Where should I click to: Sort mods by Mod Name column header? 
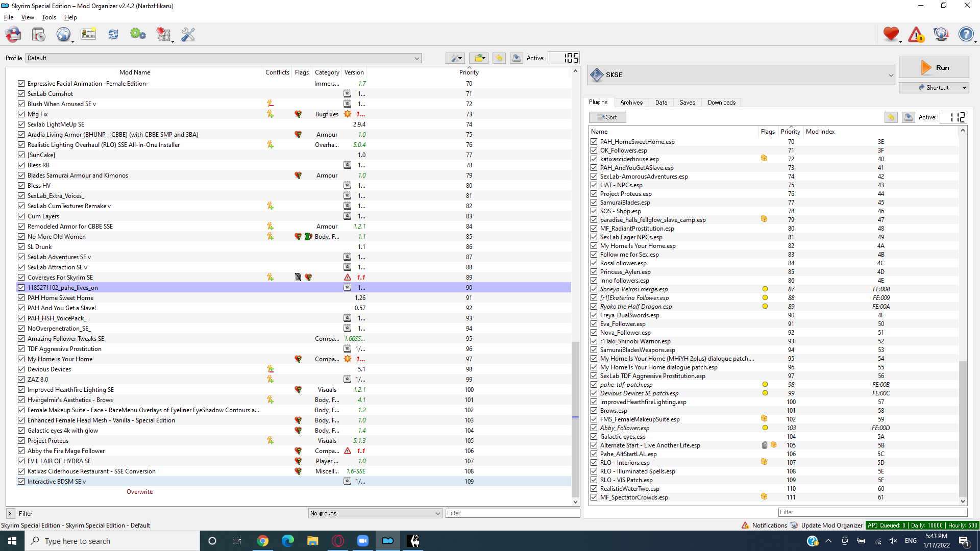pos(135,72)
